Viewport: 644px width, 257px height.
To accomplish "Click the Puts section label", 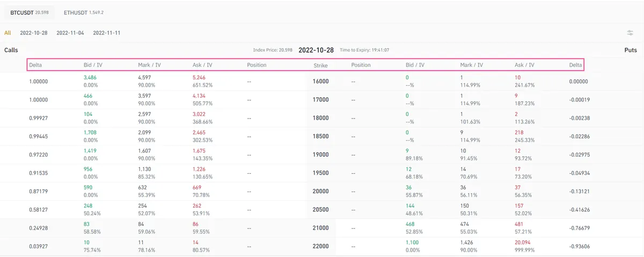I will tap(631, 49).
